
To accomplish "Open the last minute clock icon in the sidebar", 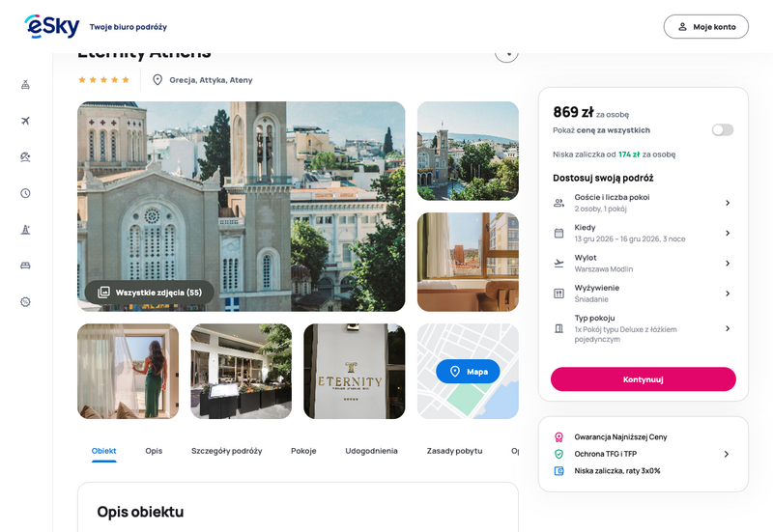I will click(25, 193).
